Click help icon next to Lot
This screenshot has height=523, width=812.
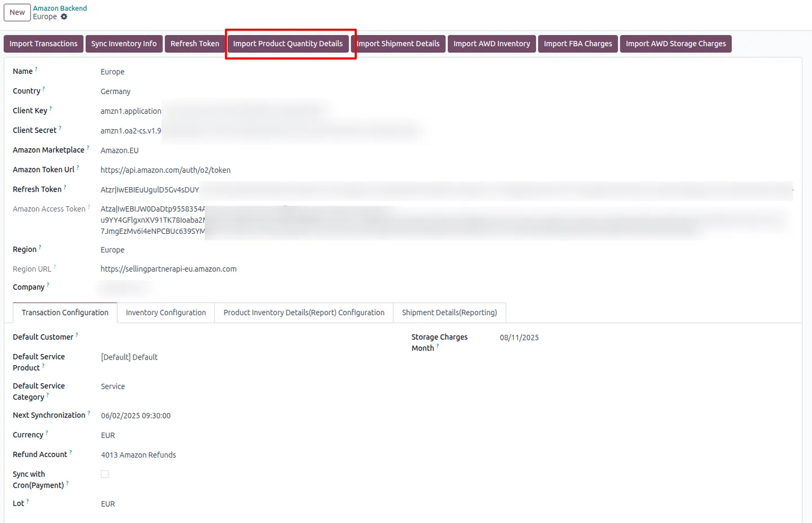(28, 502)
